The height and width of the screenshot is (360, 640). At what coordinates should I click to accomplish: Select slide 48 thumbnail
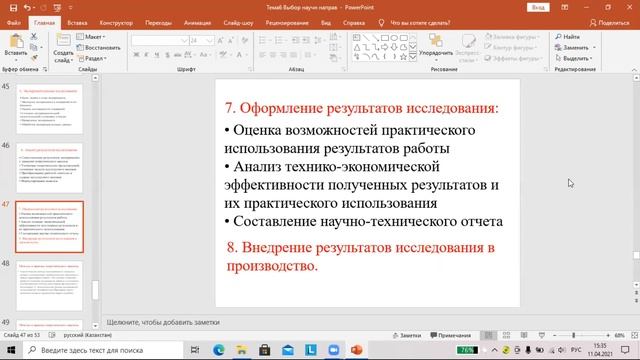(49, 286)
